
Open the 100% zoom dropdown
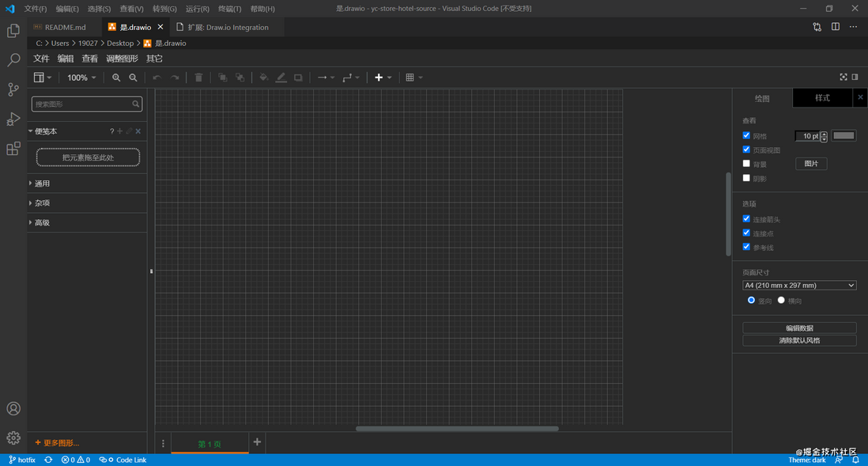click(x=81, y=78)
